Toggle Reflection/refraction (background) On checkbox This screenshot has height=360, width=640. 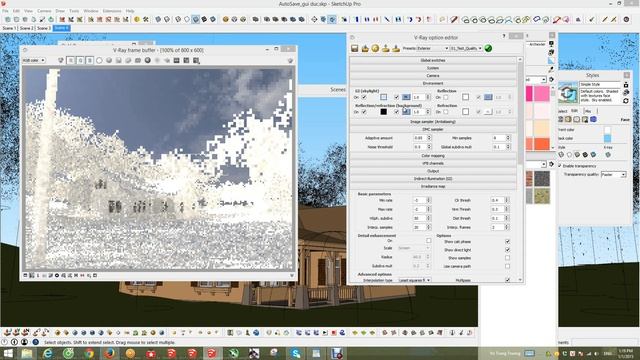(x=364, y=111)
